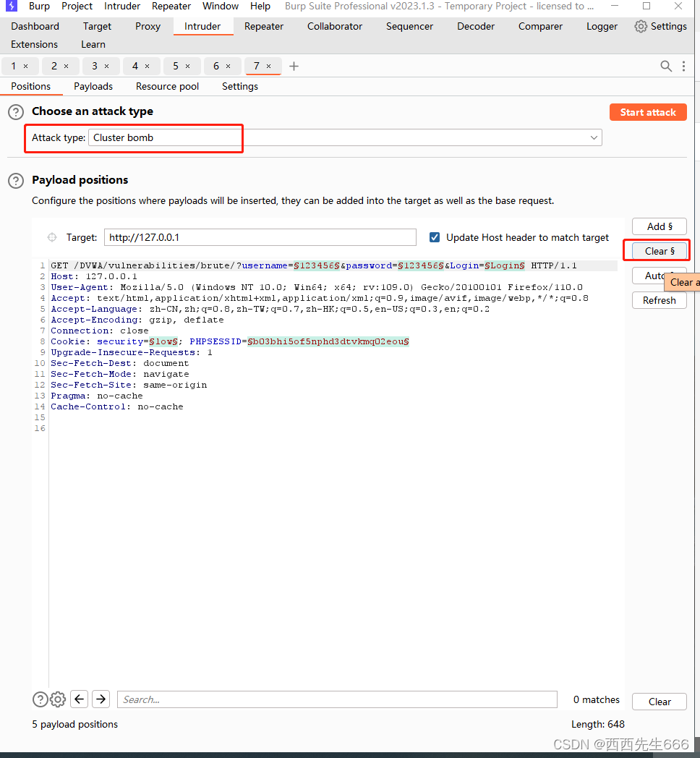The image size is (700, 758).
Task: Go to previous search match arrow
Action: pyautogui.click(x=80, y=699)
